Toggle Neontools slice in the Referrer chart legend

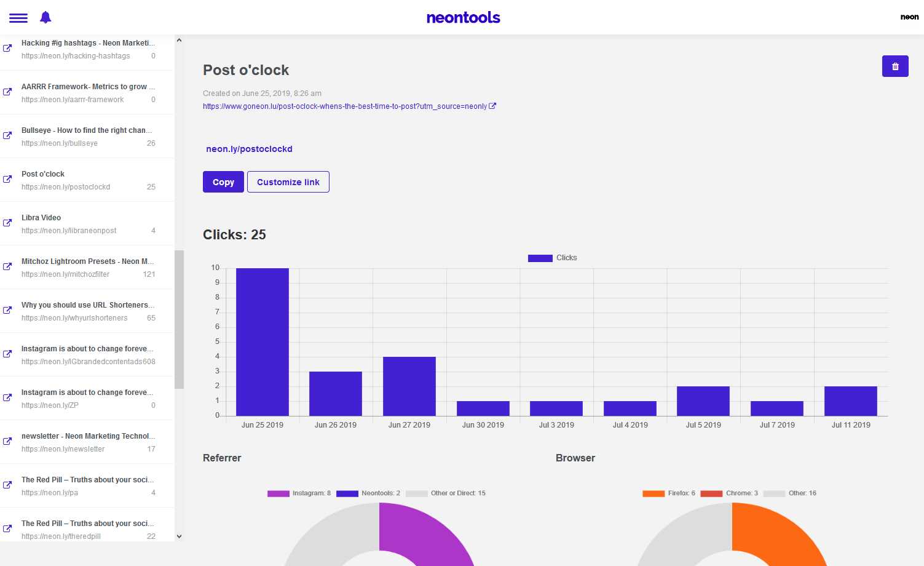[x=369, y=493]
